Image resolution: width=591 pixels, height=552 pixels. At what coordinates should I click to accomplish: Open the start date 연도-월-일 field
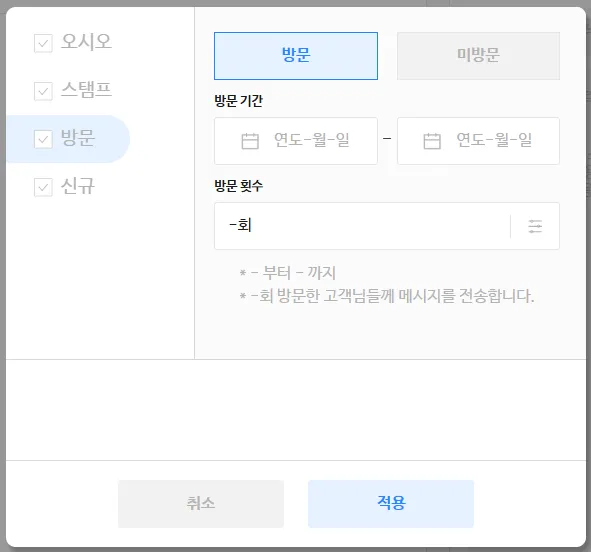[296, 141]
